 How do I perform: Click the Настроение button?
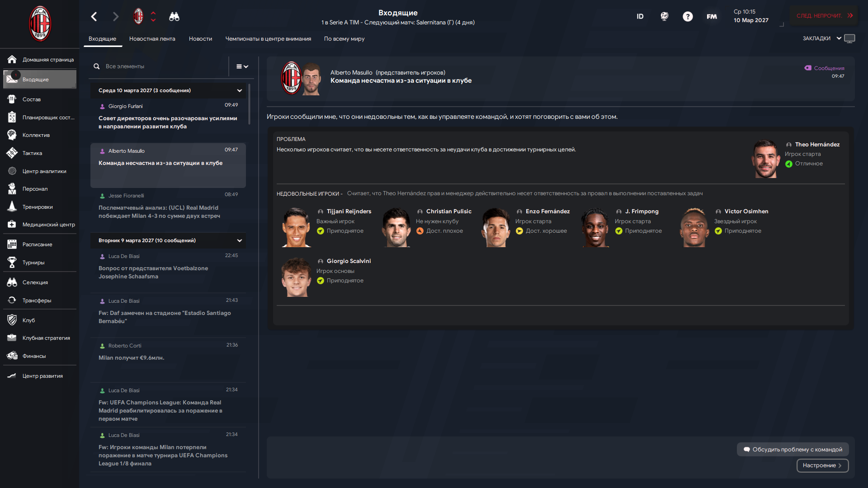822,465
